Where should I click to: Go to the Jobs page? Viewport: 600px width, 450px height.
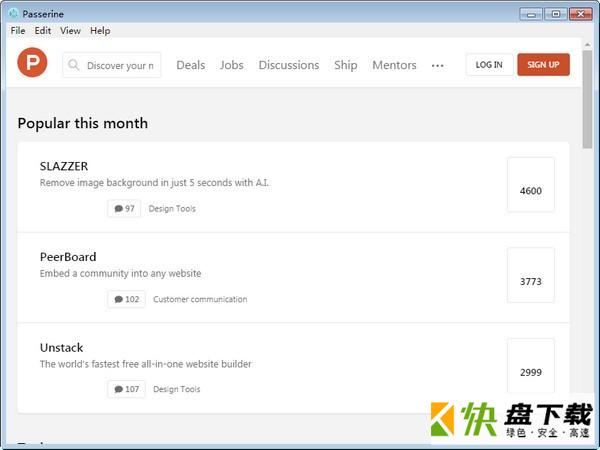(232, 65)
